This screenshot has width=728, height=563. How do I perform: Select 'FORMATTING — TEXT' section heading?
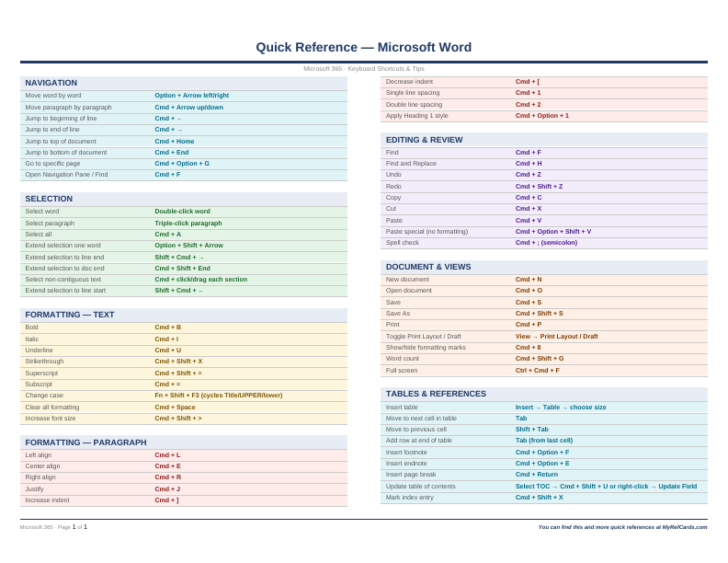tap(70, 315)
